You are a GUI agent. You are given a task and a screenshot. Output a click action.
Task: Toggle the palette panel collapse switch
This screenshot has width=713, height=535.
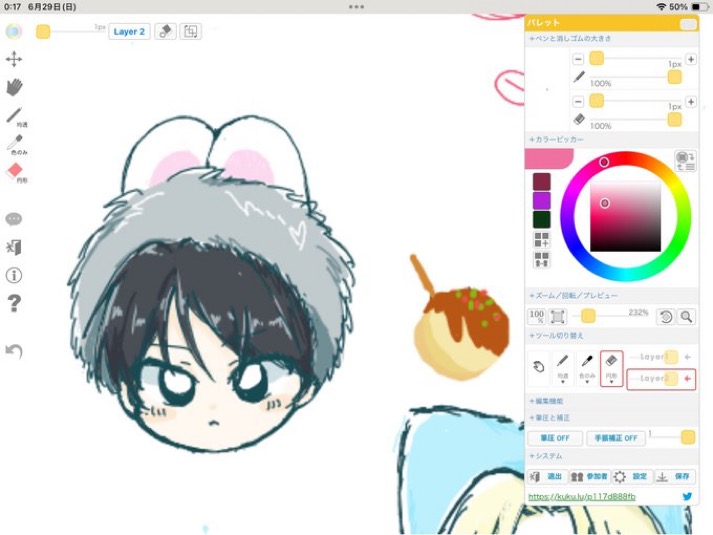point(688,24)
